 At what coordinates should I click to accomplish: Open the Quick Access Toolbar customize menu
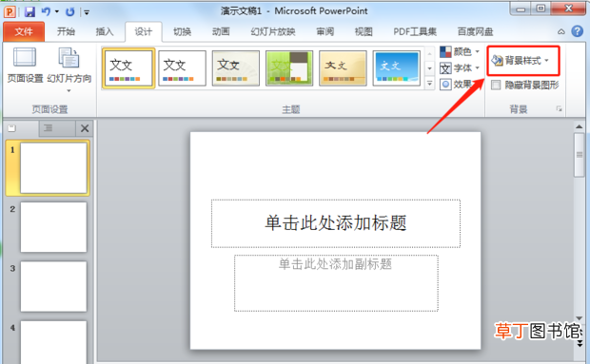[x=87, y=12]
